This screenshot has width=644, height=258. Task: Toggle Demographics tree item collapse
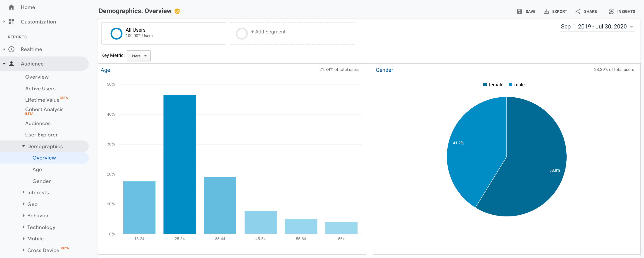pyautogui.click(x=23, y=146)
